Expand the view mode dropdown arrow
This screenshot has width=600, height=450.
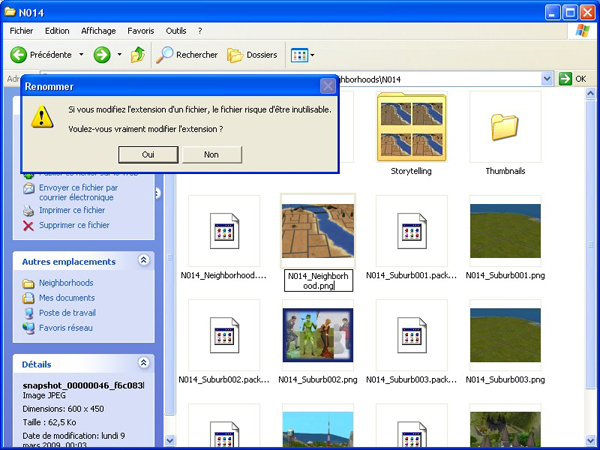[312, 55]
